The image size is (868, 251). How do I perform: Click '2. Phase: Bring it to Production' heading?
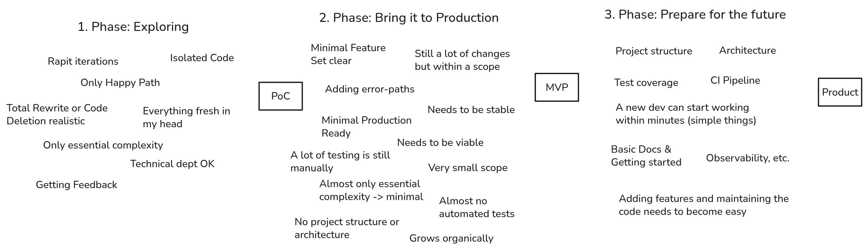[x=409, y=18]
